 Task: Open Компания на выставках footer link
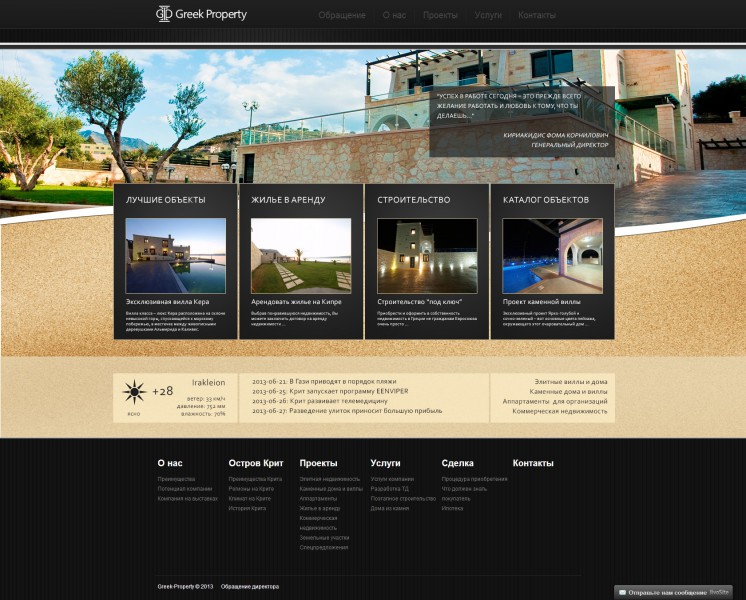[187, 499]
